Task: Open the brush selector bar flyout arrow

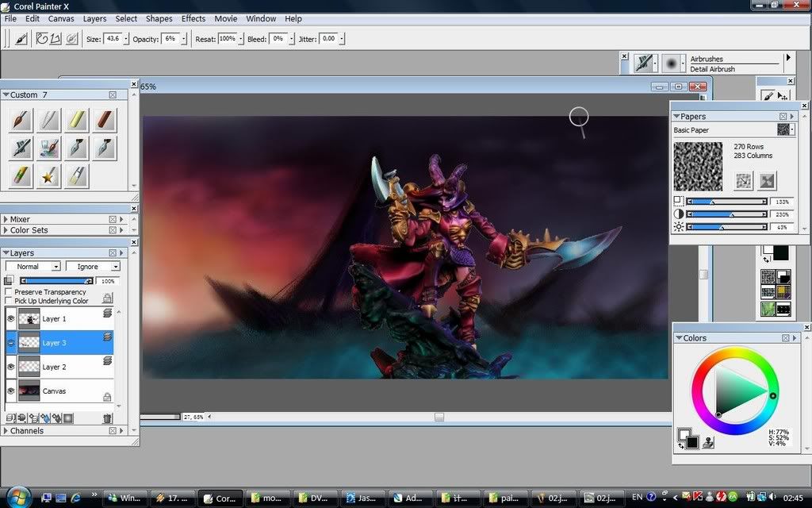Action: pos(788,57)
